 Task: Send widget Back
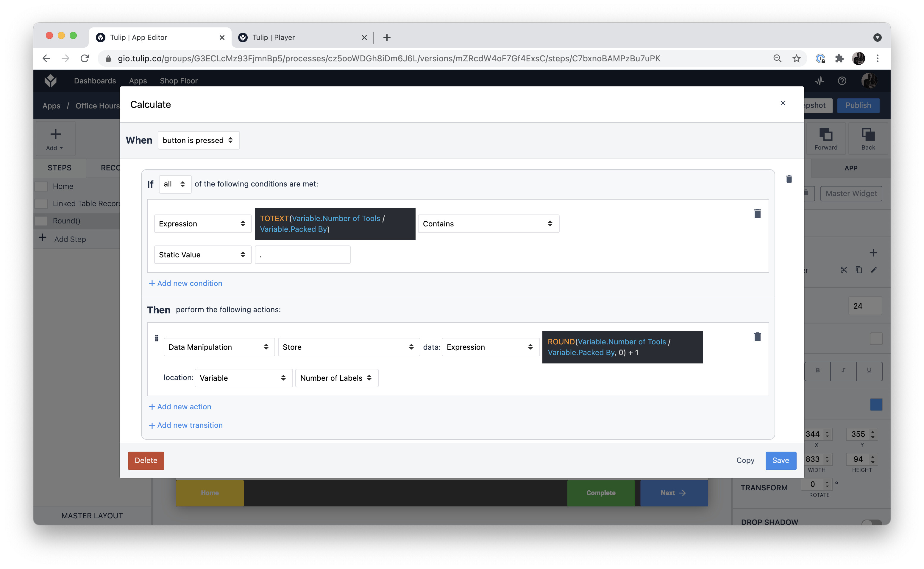click(868, 139)
